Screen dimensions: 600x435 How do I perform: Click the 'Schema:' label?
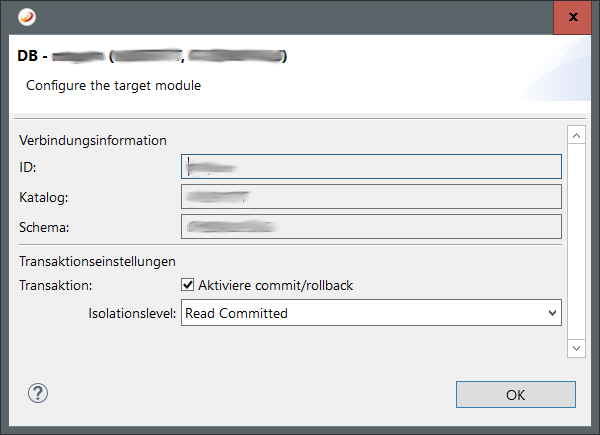tap(43, 227)
